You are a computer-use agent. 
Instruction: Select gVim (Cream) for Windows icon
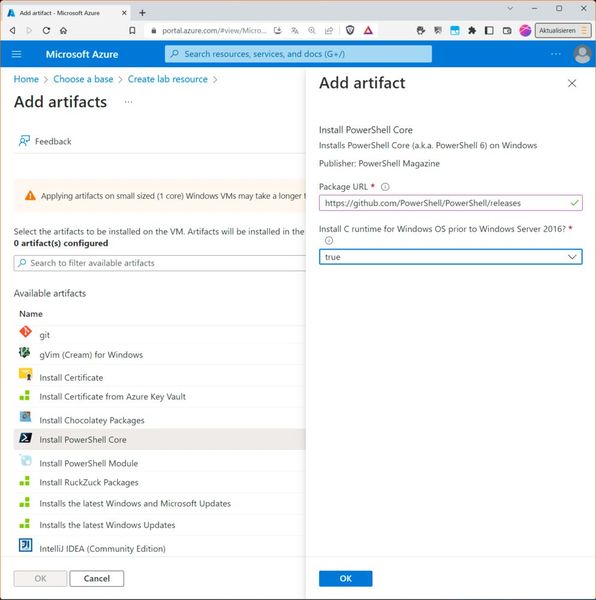pos(25,352)
